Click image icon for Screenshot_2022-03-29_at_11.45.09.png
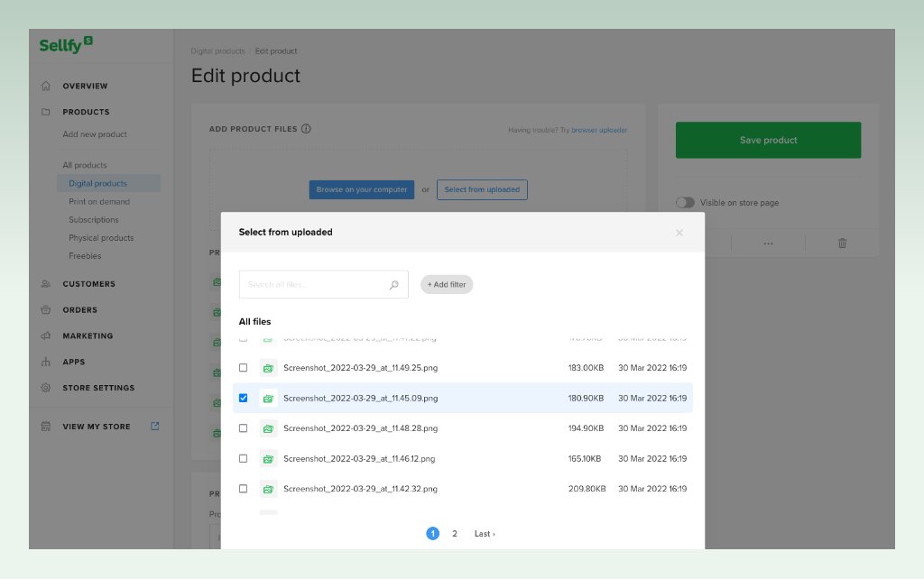Viewport: 924px width, 579px height. click(268, 399)
